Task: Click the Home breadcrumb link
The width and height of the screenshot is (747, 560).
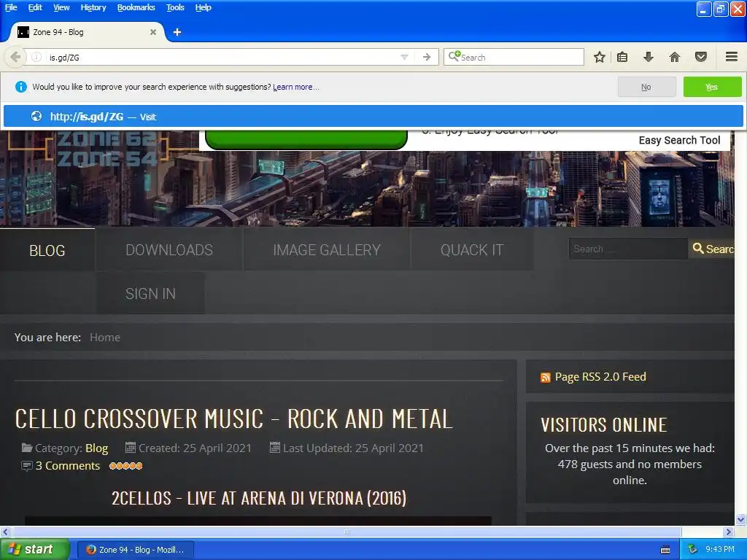Action: [x=105, y=337]
